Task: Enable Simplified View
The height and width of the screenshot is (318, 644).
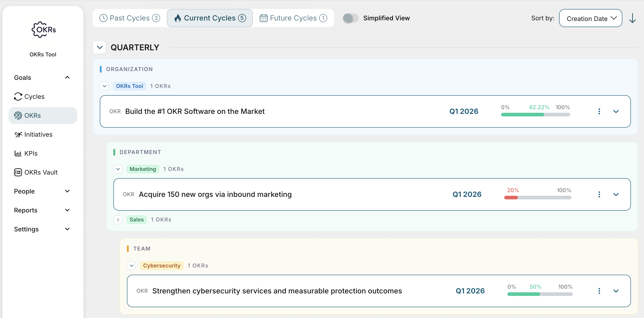Action: [x=350, y=18]
